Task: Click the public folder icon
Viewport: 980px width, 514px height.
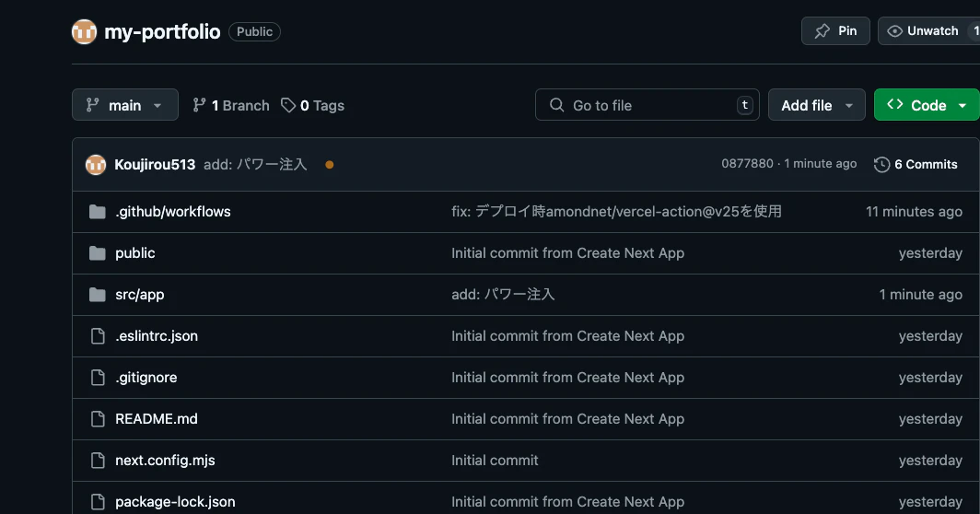Action: pos(98,253)
